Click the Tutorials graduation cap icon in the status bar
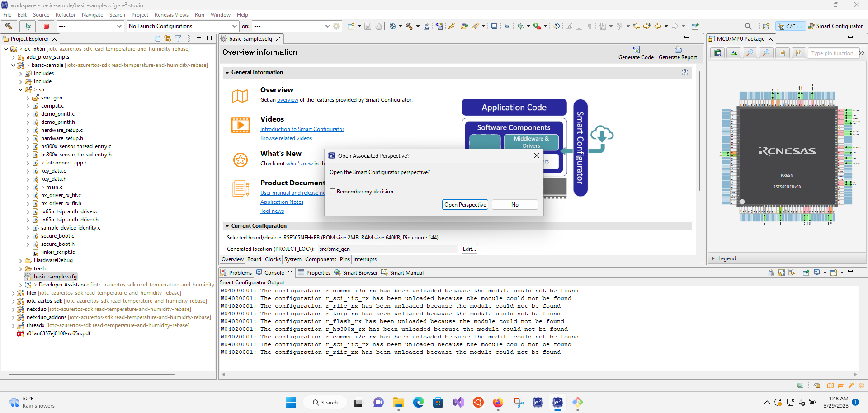Viewport: 868px width, 413px height. (x=841, y=385)
